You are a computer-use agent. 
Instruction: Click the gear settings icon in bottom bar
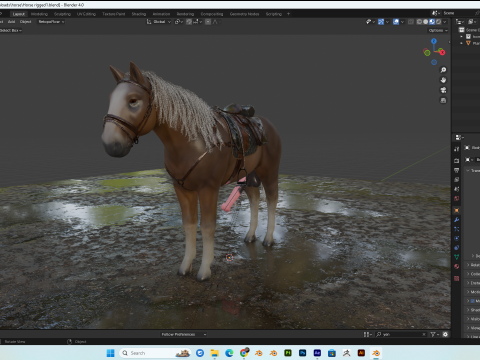pos(445,334)
